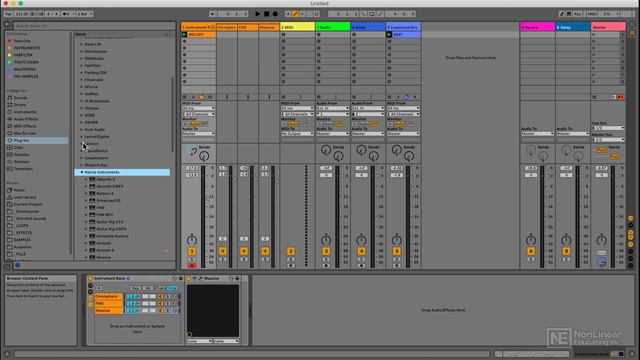The image size is (640, 360).
Task: Arm the transport Record button
Action: 275,14
